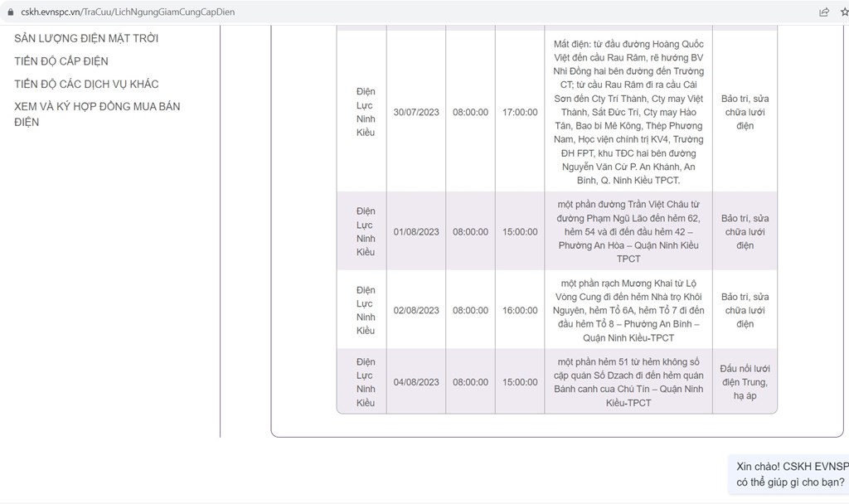Bookmark this page with the star icon
The width and height of the screenshot is (849, 504).
coord(844,12)
